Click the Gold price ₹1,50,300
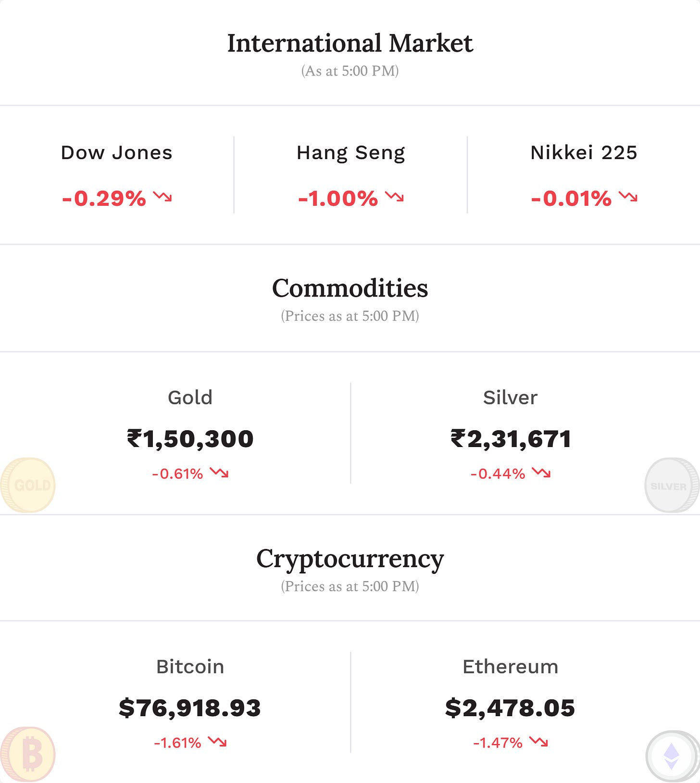Viewport: 700px width, 783px height. 190,439
